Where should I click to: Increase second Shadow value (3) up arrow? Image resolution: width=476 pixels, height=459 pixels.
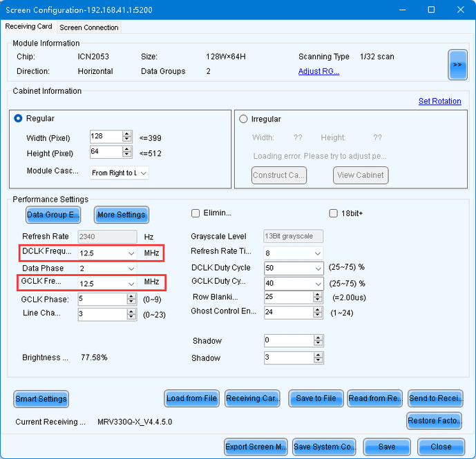tap(318, 355)
